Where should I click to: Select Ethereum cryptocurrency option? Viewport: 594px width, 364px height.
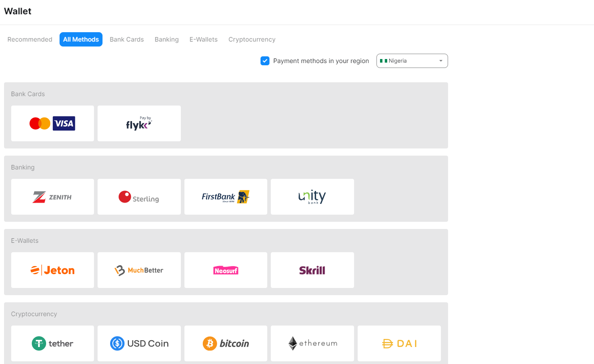[x=312, y=343]
